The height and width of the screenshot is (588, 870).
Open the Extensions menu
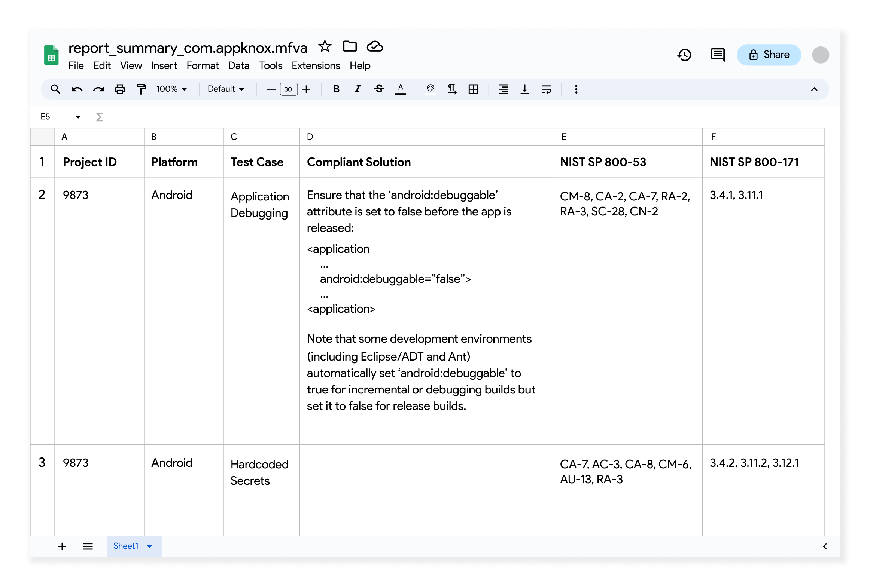[316, 65]
